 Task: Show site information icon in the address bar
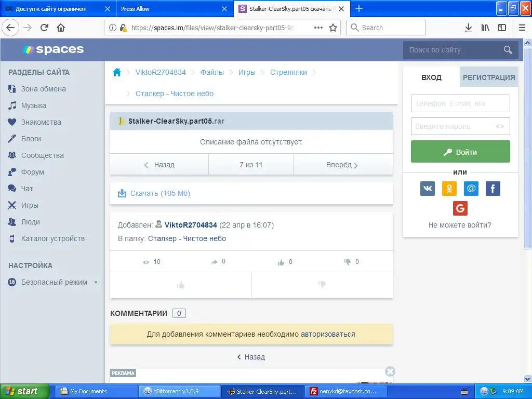pos(113,28)
